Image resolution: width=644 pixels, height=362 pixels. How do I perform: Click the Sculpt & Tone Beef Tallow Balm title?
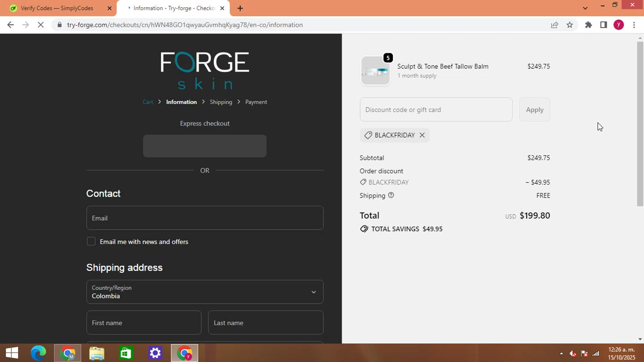pos(443,66)
